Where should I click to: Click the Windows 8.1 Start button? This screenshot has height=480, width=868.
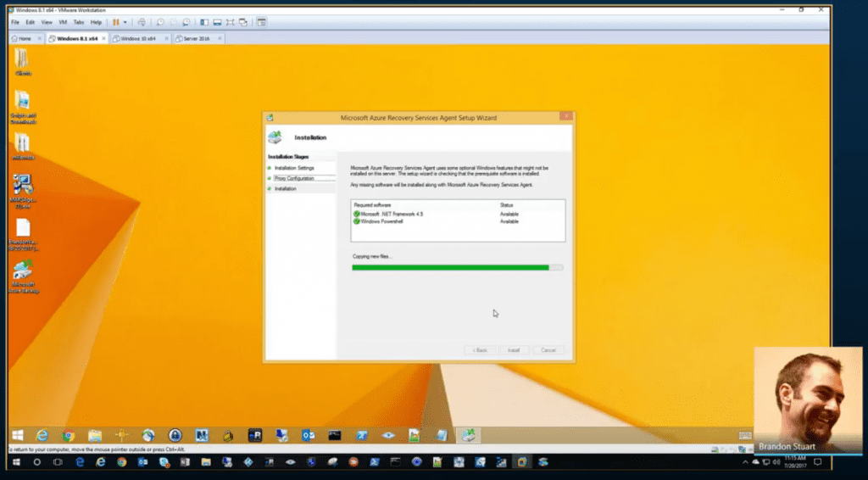(17, 435)
